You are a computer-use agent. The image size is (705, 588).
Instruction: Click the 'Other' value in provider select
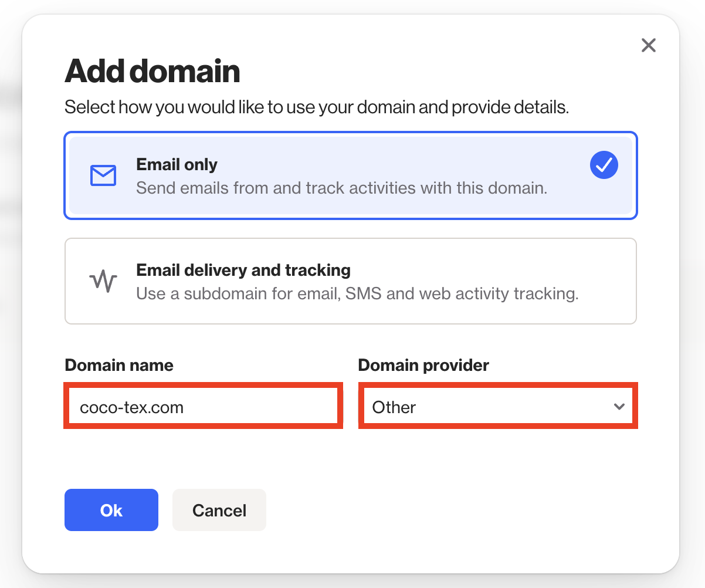pos(394,407)
